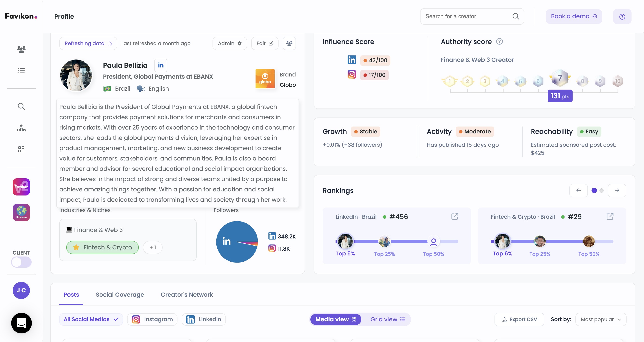644x342 pixels.
Task: Open the chat support bubble
Action: 21,323
